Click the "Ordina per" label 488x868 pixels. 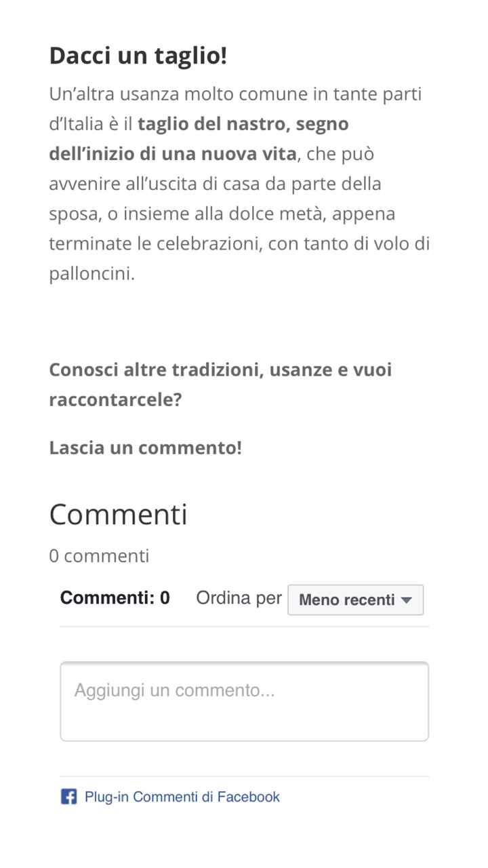(239, 597)
